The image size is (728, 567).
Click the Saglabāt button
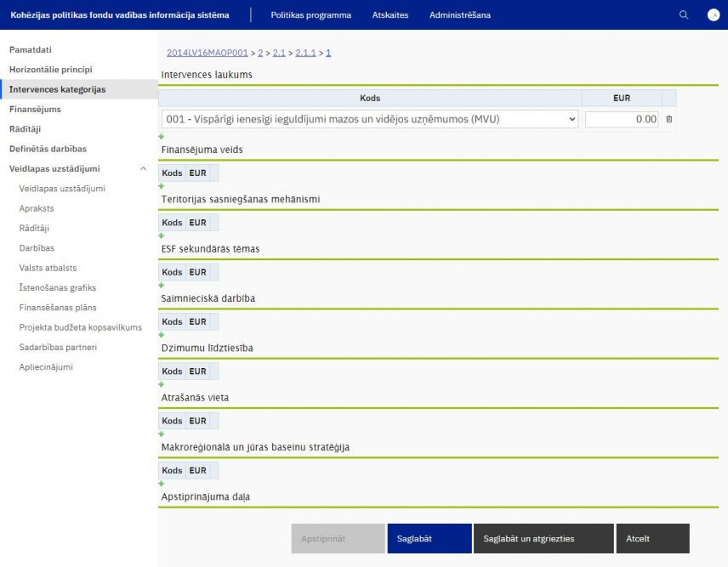[429, 538]
